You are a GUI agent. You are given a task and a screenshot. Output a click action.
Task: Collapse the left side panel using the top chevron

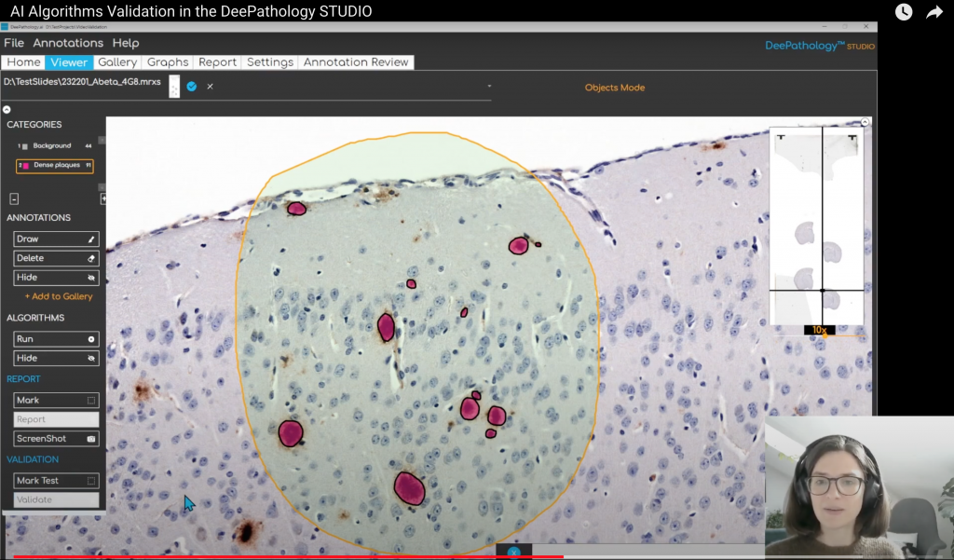click(x=7, y=110)
